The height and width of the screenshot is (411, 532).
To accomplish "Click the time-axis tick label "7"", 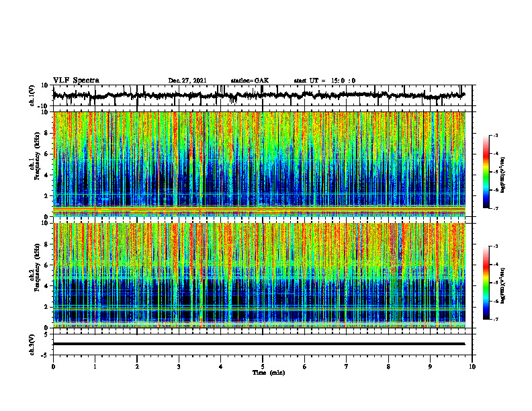I will coord(347,367).
